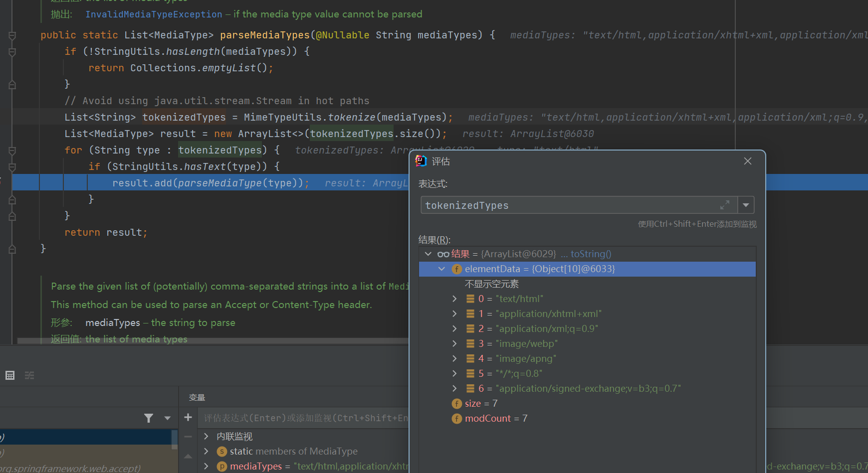Click the gutter fold icon at hasLength if line
Screen dimensions: 868x473
click(x=12, y=52)
